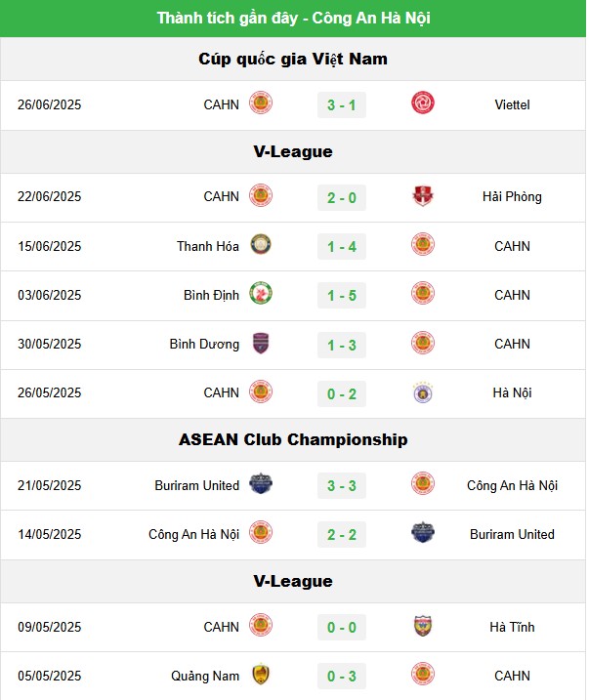
Task: Click the Hà Nội FC logo
Action: coord(422,391)
